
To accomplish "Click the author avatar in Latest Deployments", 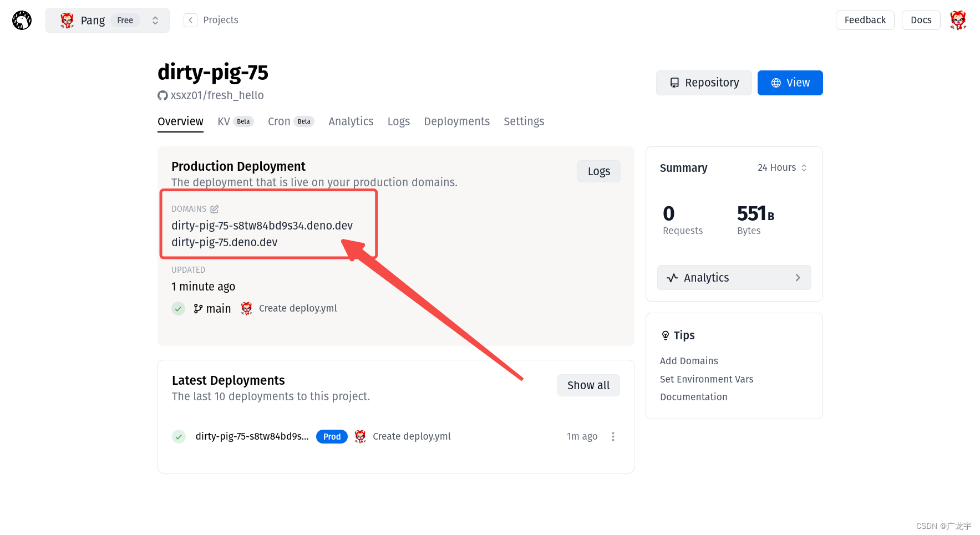I will click(x=360, y=436).
